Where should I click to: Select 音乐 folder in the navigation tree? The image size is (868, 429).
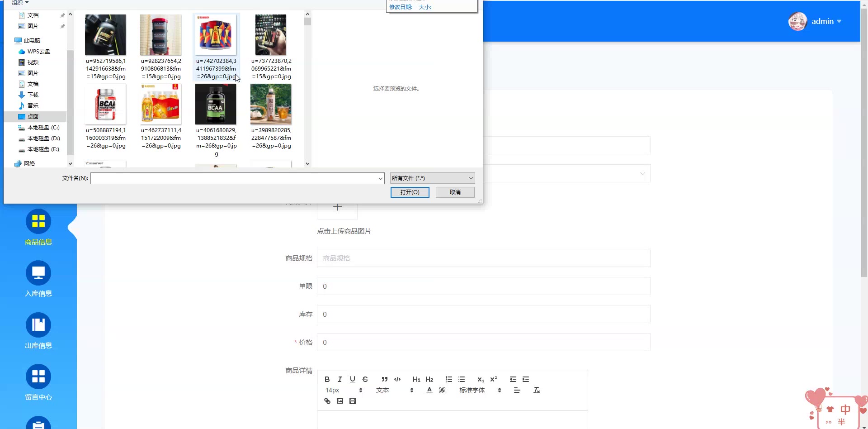(x=28, y=106)
